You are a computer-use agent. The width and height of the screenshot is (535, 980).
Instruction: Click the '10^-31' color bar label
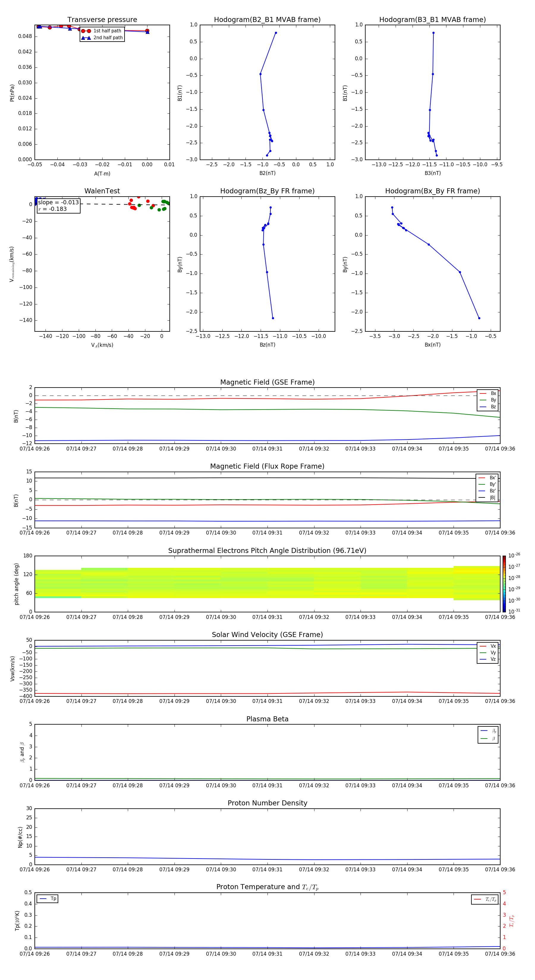pyautogui.click(x=514, y=611)
